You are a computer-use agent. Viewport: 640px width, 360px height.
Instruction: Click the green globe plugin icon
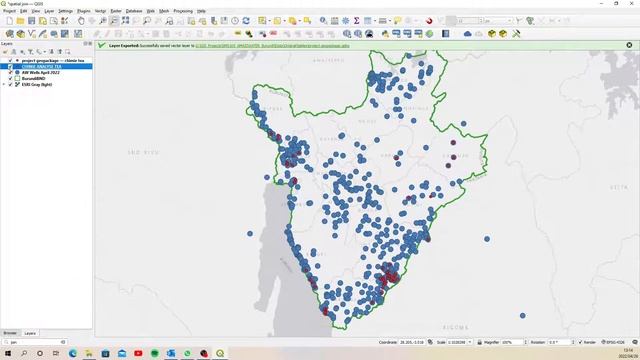429,34
